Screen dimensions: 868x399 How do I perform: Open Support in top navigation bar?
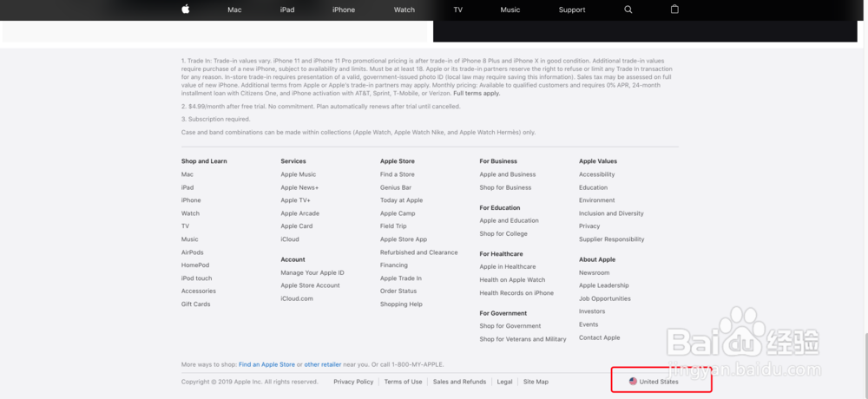(572, 10)
